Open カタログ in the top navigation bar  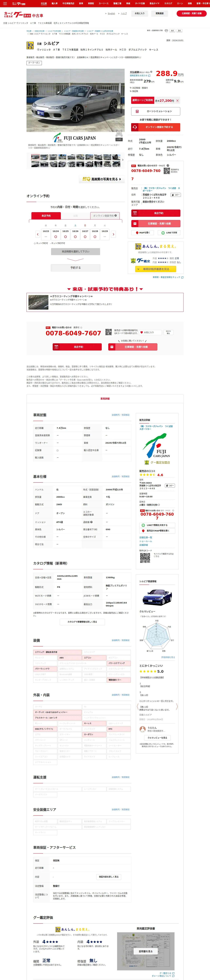[x=168, y=3]
